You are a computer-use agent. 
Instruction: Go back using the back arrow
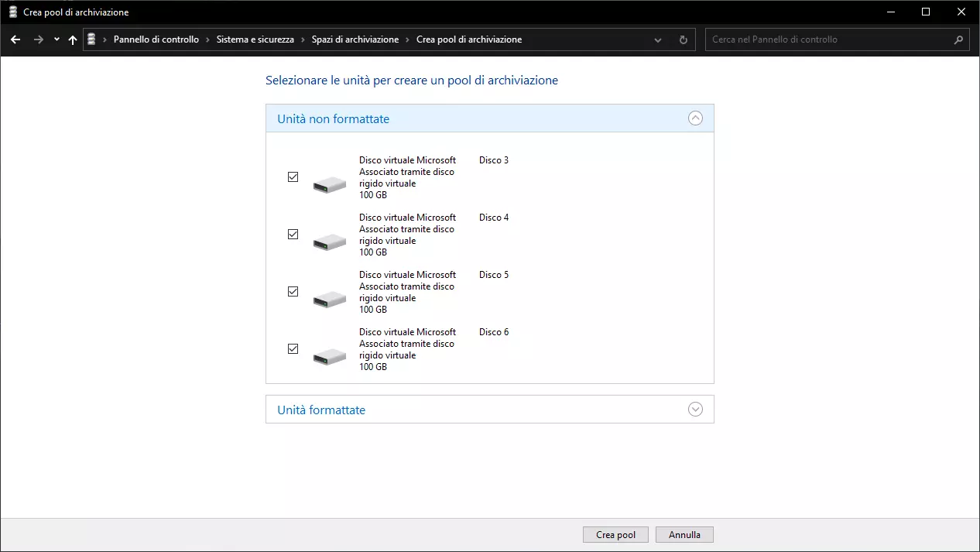[15, 39]
